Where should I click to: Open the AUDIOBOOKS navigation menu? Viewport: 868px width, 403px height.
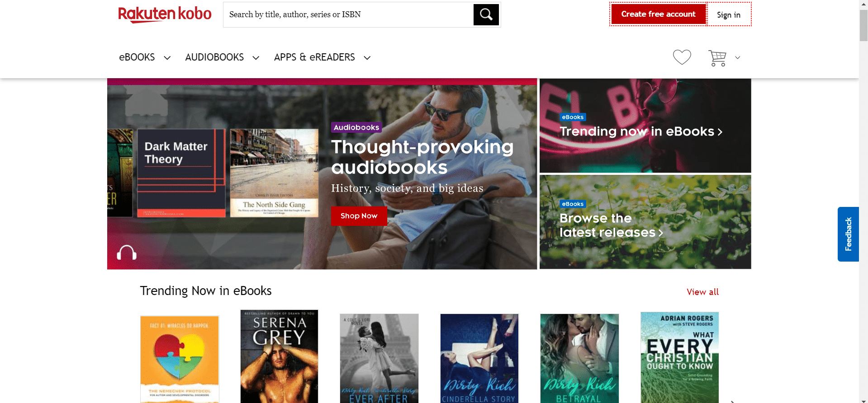[x=214, y=57]
